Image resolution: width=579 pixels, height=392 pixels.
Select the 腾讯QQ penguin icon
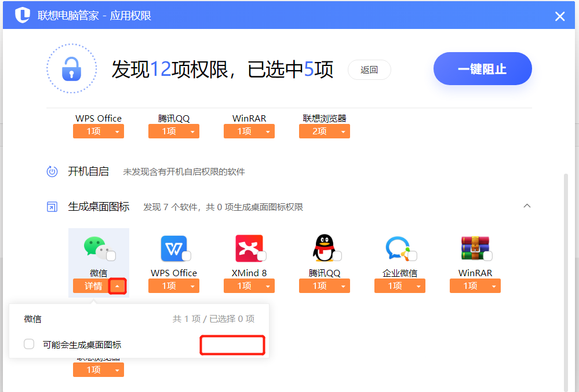click(x=325, y=248)
